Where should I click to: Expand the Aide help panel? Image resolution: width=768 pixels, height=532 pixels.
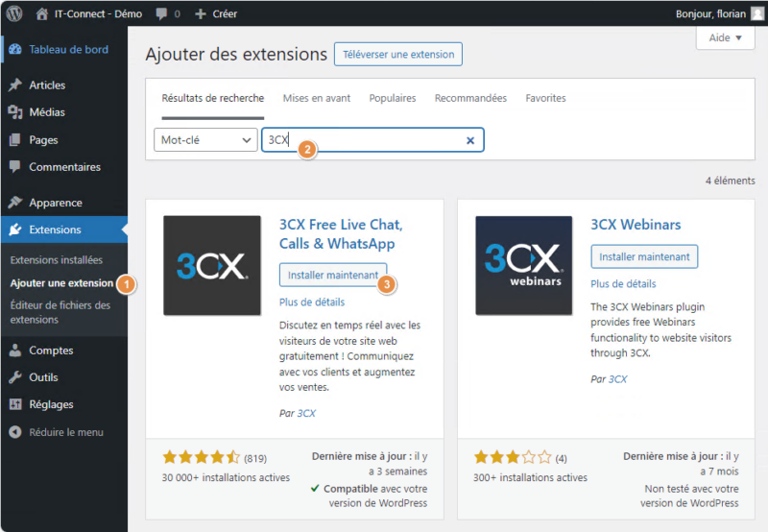point(726,37)
